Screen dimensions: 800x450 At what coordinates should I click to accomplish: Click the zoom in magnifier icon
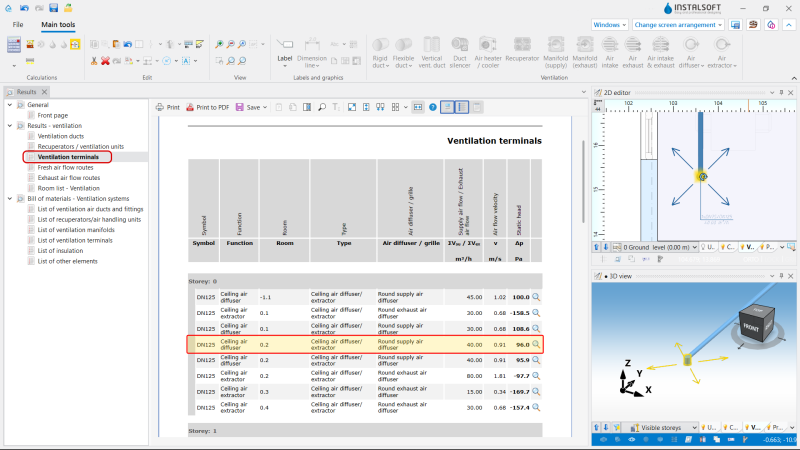(219, 44)
